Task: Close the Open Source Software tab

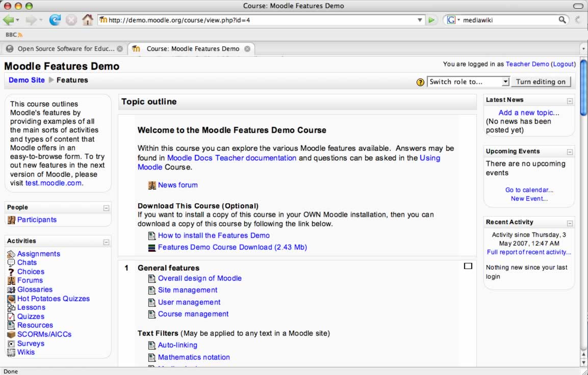Action: pos(120,49)
